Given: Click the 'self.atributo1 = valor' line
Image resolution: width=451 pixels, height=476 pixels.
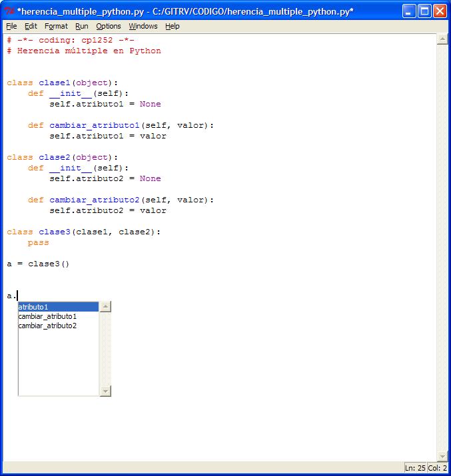Looking at the screenshot, I should 108,136.
